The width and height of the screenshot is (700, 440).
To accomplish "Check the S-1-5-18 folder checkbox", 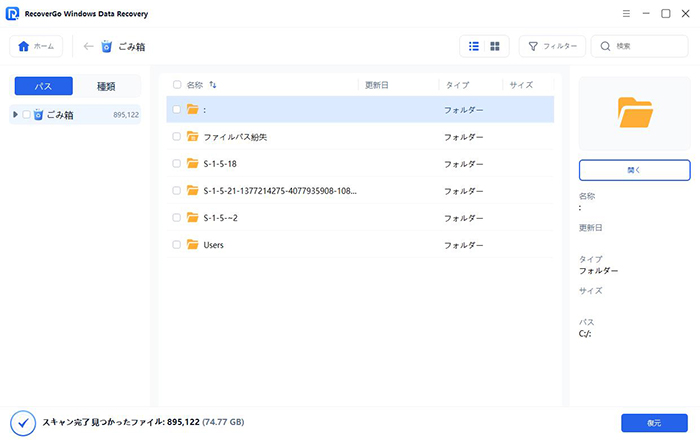I will [177, 164].
